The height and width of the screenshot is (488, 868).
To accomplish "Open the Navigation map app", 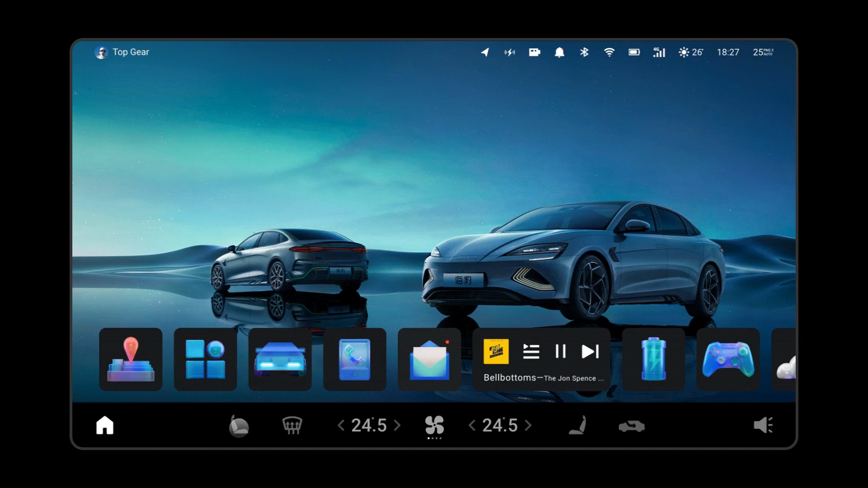I will pos(131,359).
